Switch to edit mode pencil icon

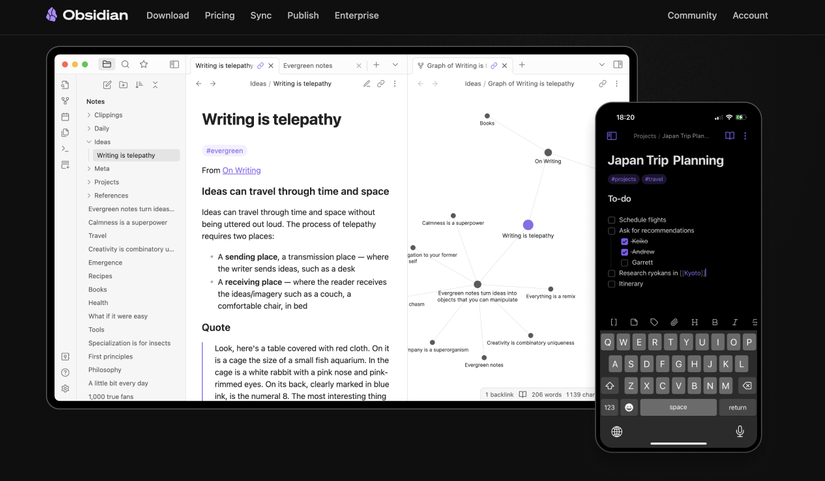coord(367,84)
